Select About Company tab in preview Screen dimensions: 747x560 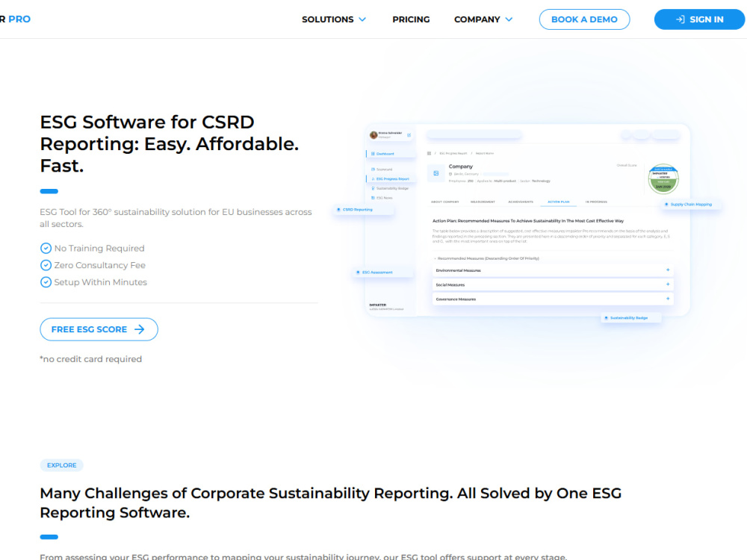click(x=445, y=202)
